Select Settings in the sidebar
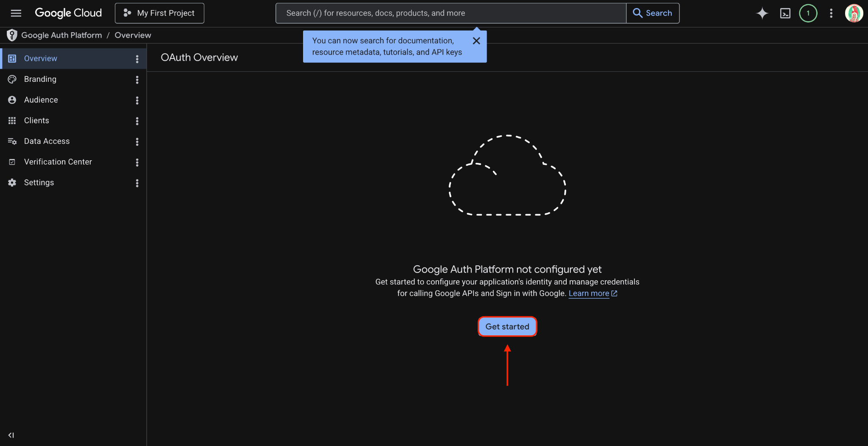Image resolution: width=868 pixels, height=446 pixels. point(73,183)
